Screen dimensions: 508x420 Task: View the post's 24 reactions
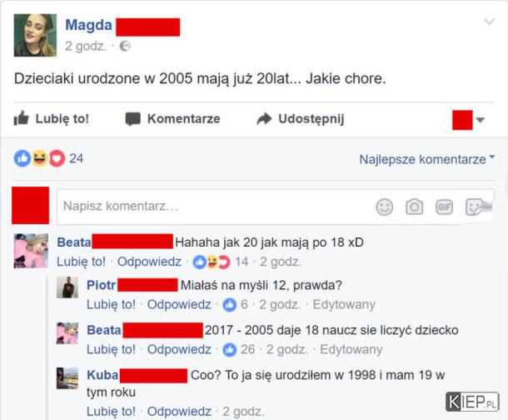point(48,158)
